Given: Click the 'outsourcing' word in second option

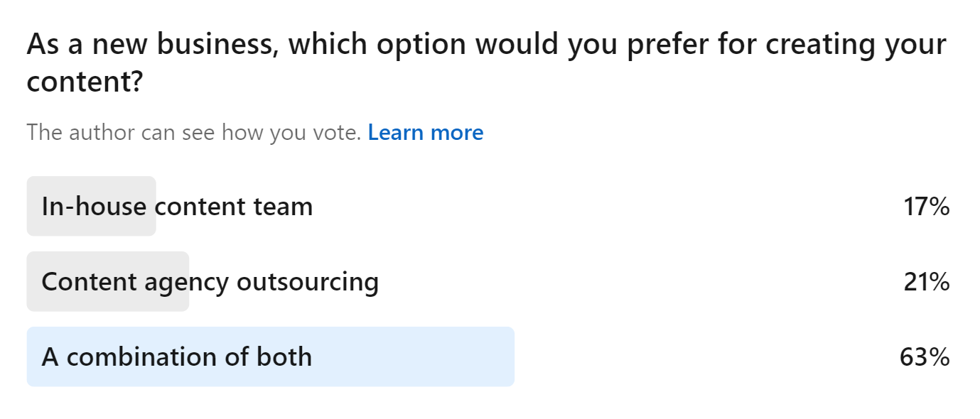Looking at the screenshot, I should pos(307,282).
